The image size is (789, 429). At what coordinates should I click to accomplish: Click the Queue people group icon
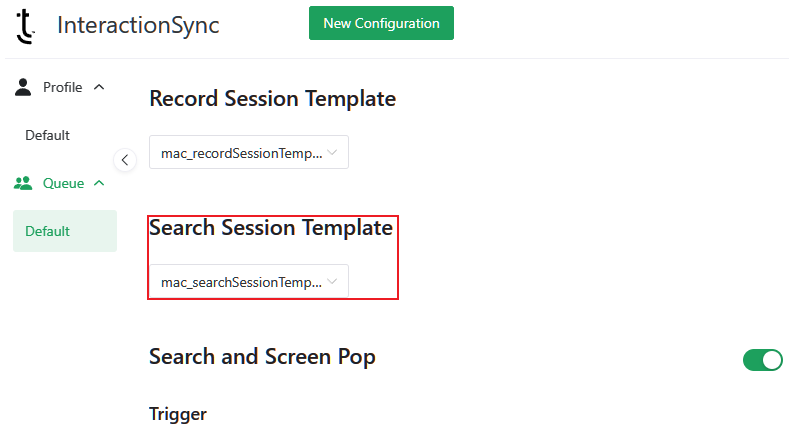(x=23, y=183)
